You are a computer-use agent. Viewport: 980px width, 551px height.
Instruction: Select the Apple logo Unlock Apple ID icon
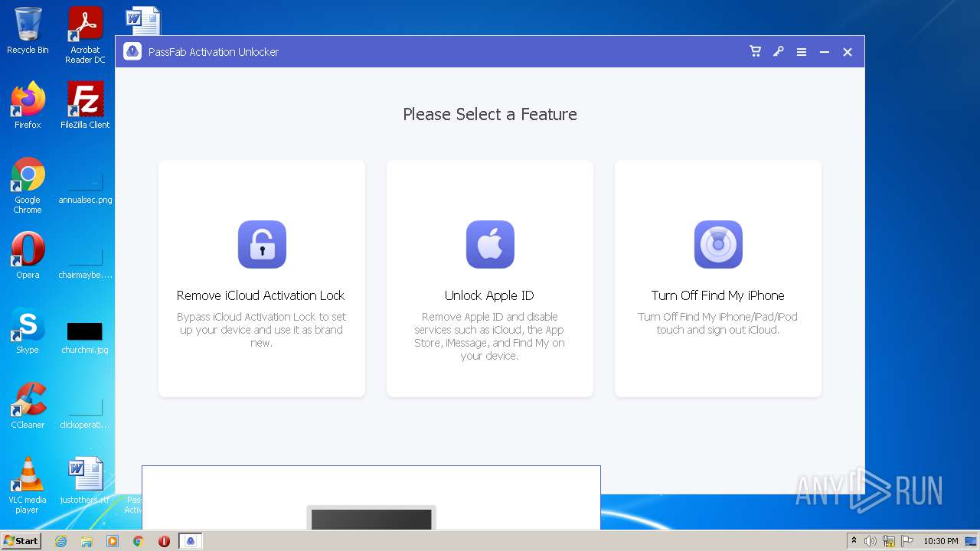(x=490, y=244)
